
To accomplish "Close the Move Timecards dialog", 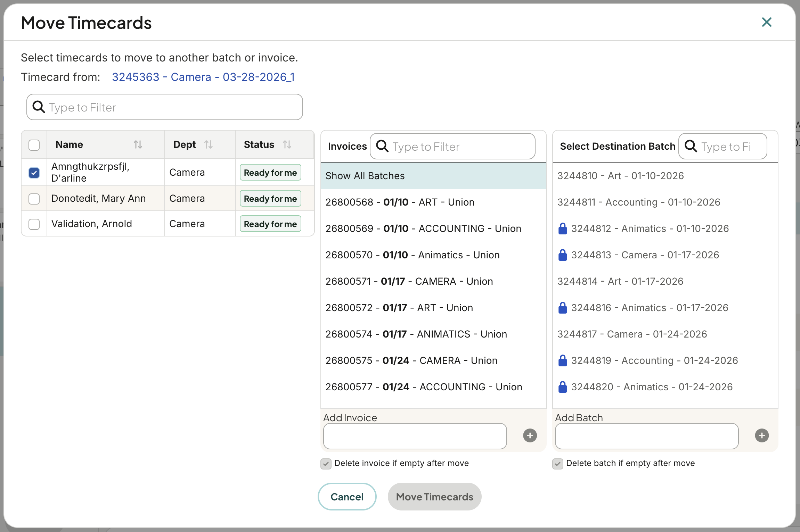I will click(x=767, y=22).
